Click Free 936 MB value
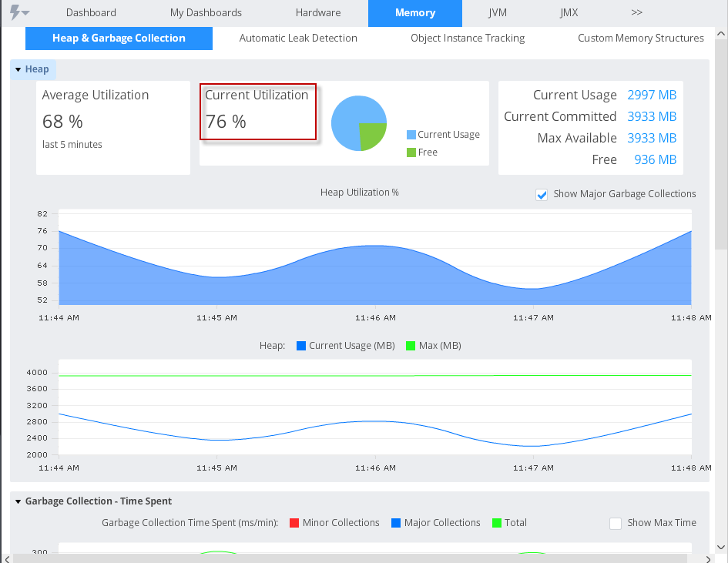Image resolution: width=728 pixels, height=563 pixels. [x=655, y=159]
